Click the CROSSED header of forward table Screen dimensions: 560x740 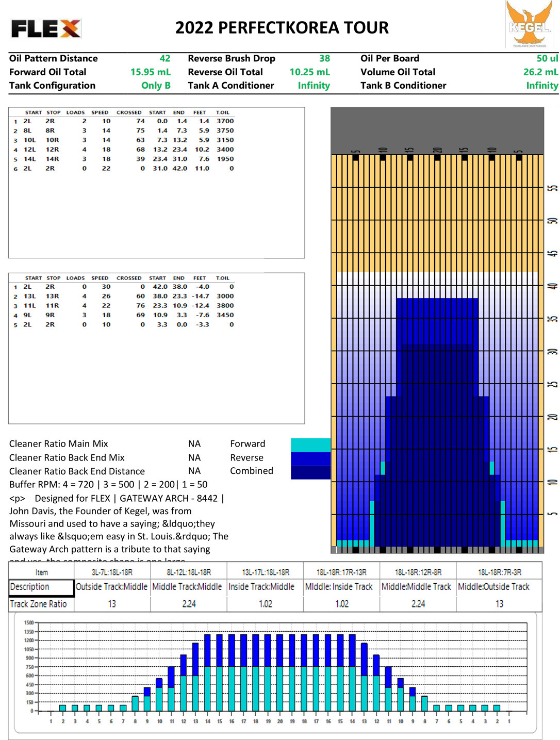[x=129, y=112]
